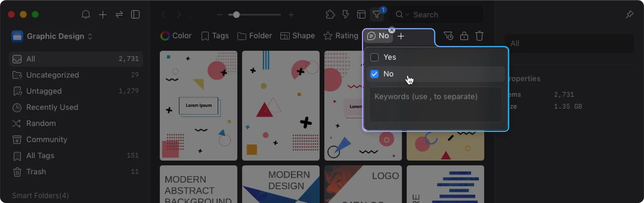Click the 1.35 GB size value
Image resolution: width=644 pixels, height=203 pixels.
click(568, 106)
